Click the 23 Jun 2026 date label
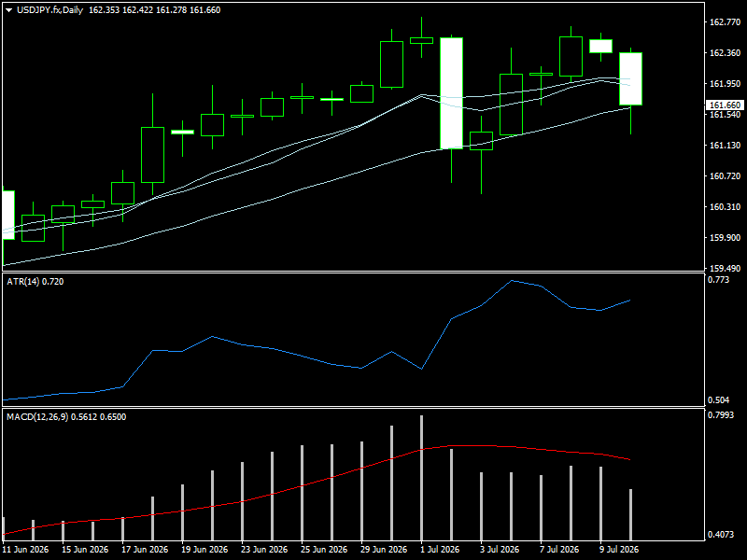Image resolution: width=747 pixels, height=560 pixels. [x=264, y=549]
